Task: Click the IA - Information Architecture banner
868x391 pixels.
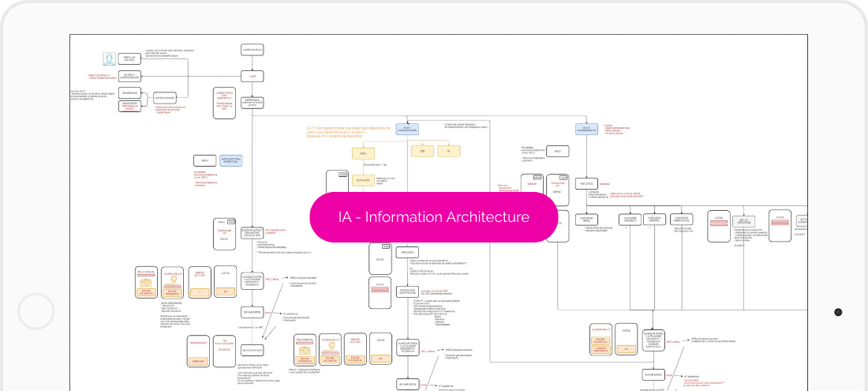Action: 434,216
